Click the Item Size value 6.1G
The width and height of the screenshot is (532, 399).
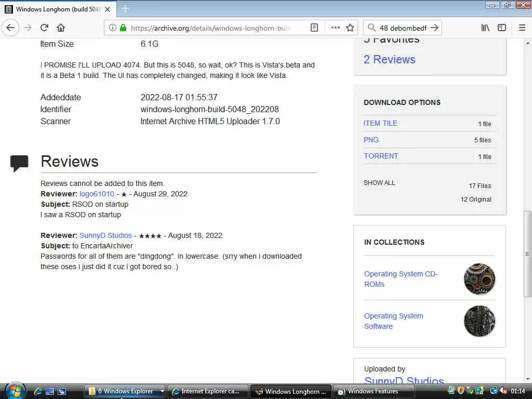[x=149, y=44]
